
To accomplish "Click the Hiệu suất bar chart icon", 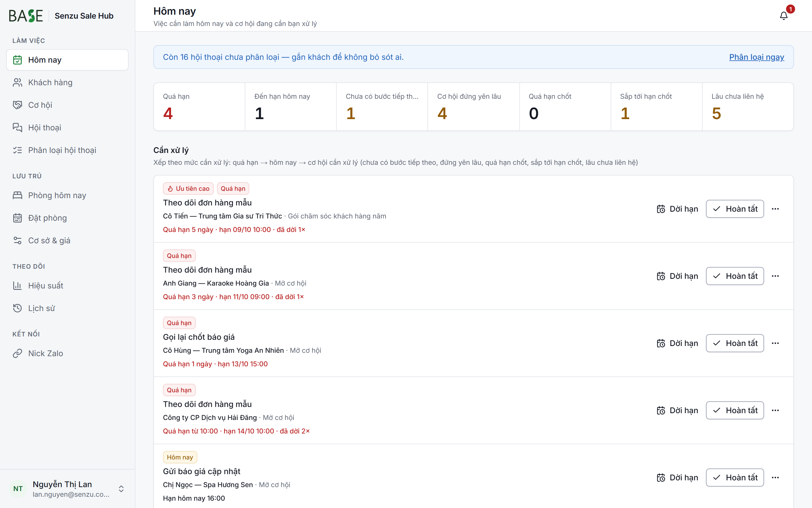I will pos(17,286).
